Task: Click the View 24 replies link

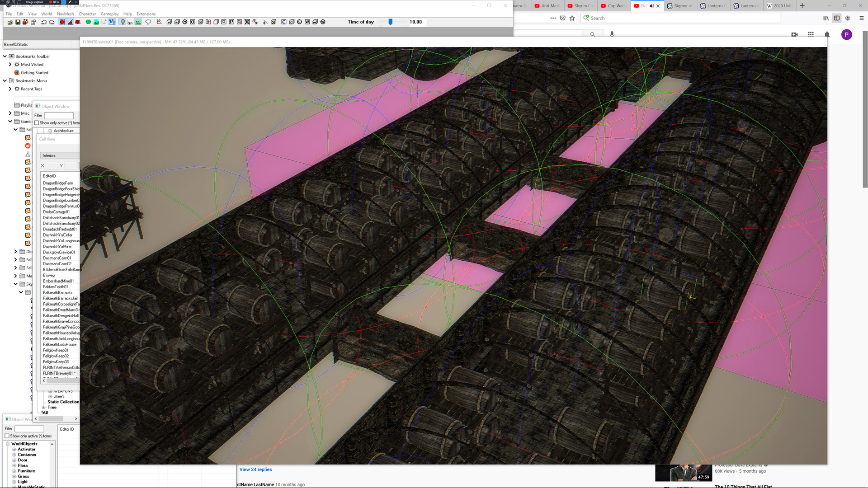Action: [255, 469]
